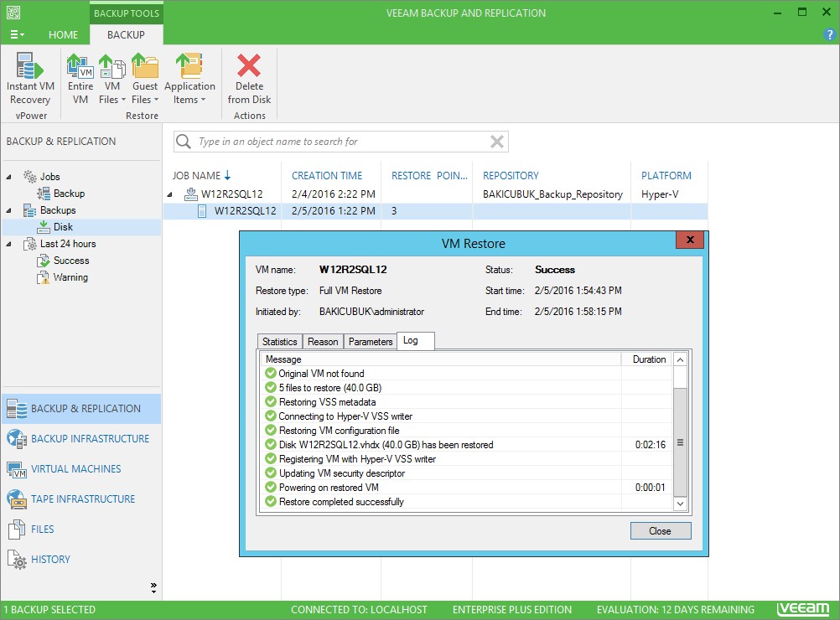The width and height of the screenshot is (840, 620).
Task: Select 'Restoring VM configuration file' entry
Action: (x=466, y=431)
